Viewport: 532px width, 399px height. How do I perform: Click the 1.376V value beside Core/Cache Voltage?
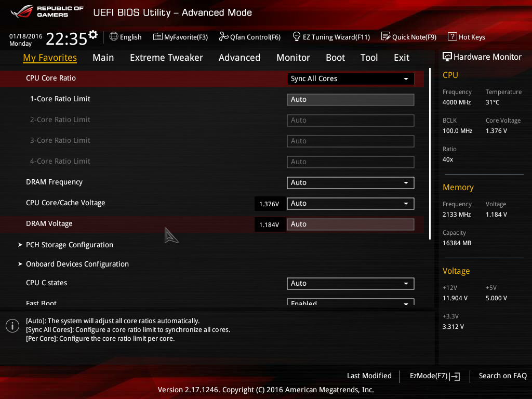[269, 204]
